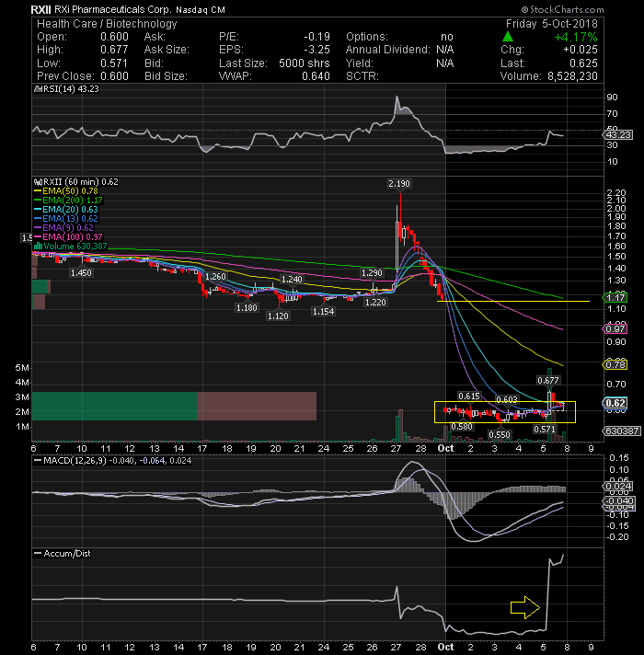This screenshot has width=644, height=655.
Task: Click the P/E value -0.19
Action: (317, 37)
